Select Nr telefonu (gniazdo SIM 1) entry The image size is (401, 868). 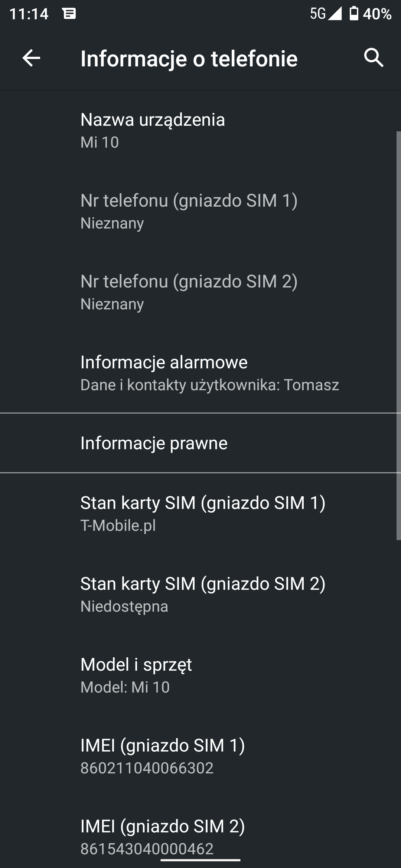[x=200, y=211]
